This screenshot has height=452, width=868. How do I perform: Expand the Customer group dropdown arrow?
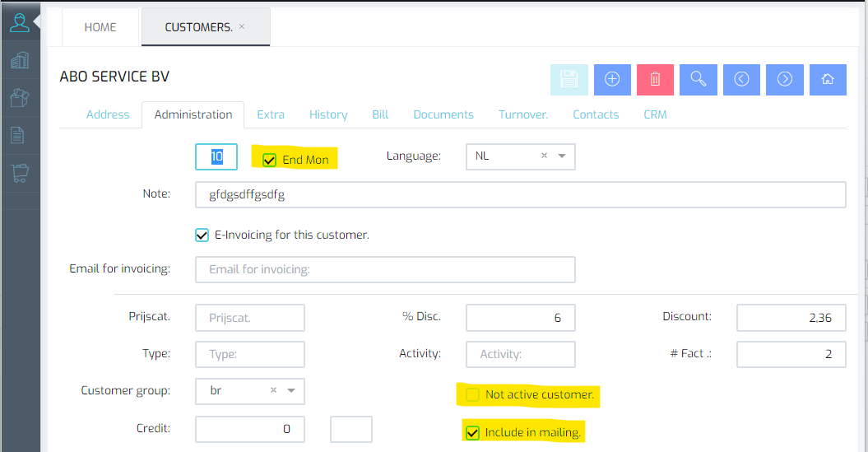pos(291,390)
